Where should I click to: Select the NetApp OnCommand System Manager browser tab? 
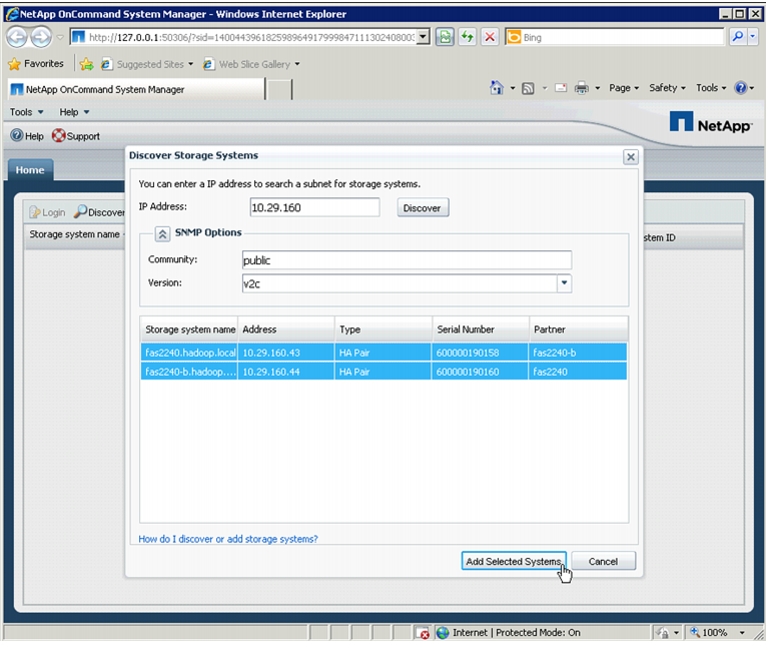click(x=136, y=89)
